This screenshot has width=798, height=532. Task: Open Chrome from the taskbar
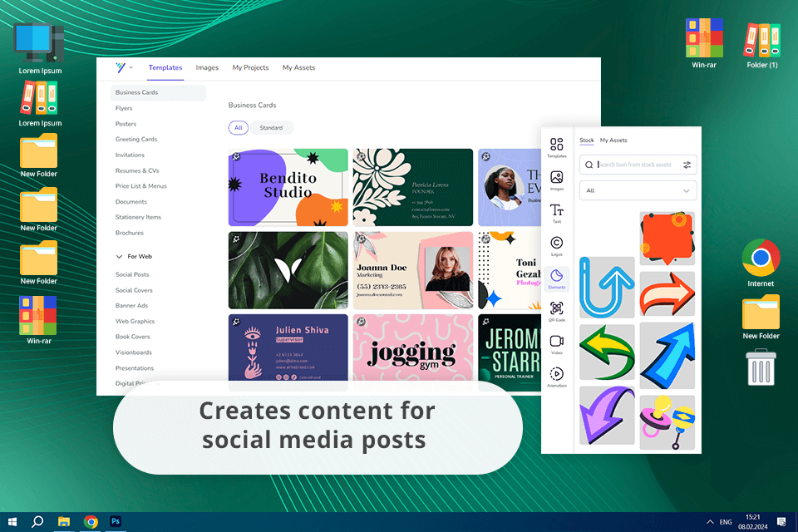point(91,522)
